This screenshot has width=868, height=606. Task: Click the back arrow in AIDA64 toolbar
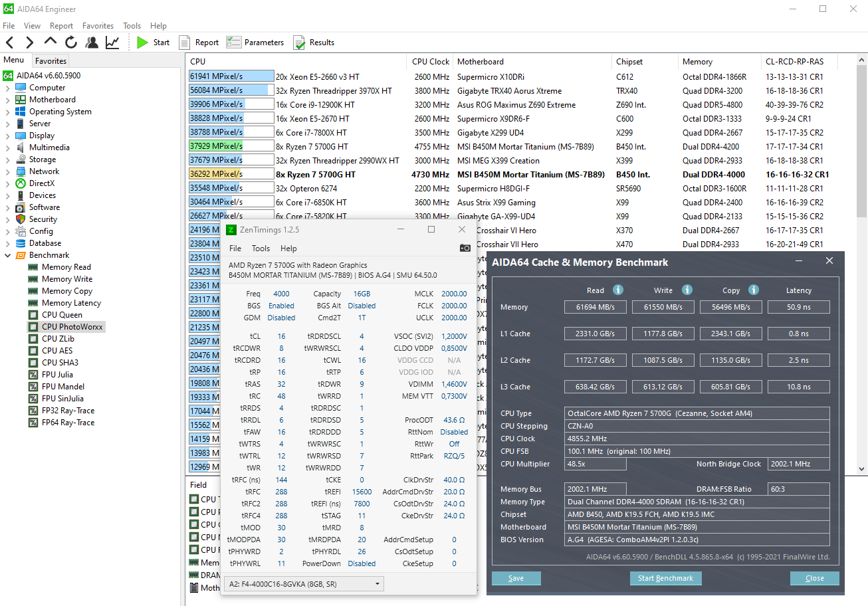(x=10, y=43)
